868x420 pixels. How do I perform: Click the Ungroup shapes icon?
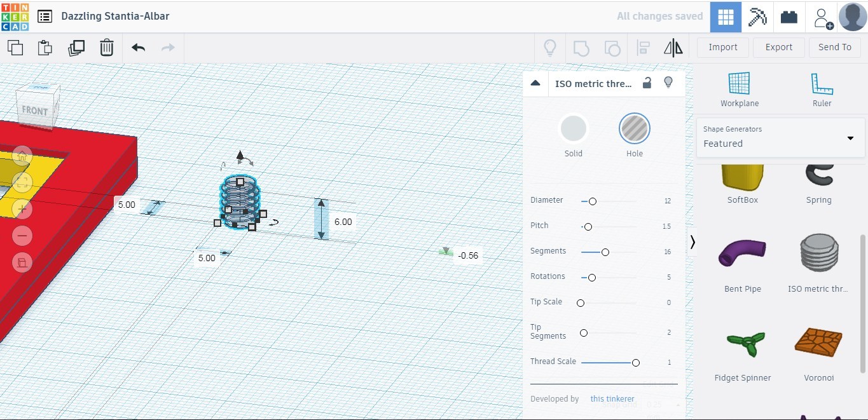[x=612, y=48]
